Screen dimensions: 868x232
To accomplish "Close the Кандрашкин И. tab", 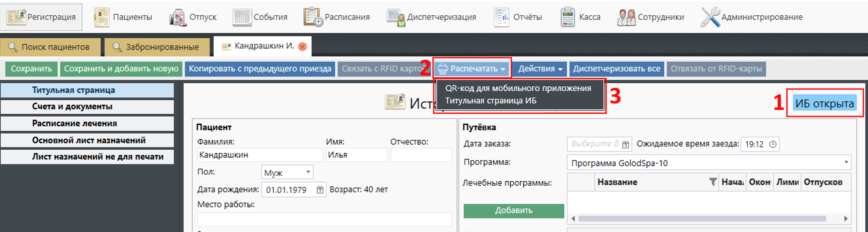I will point(303,46).
